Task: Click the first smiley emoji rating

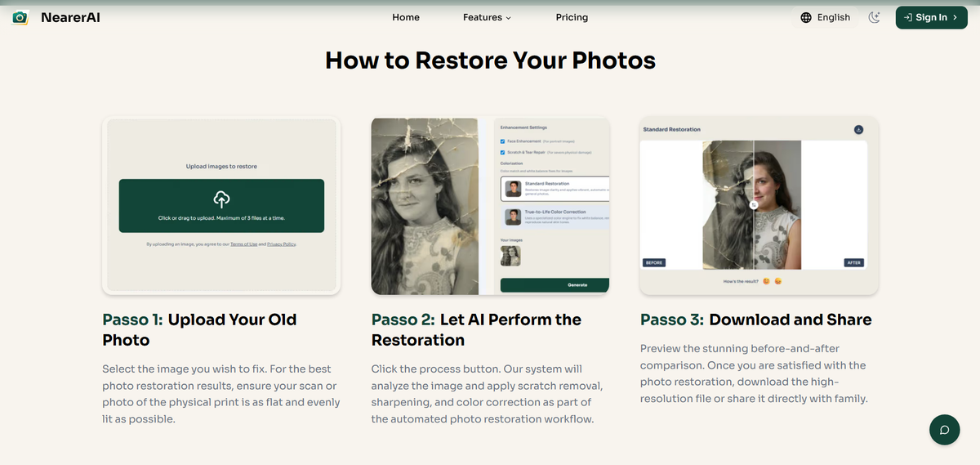Action: point(766,282)
